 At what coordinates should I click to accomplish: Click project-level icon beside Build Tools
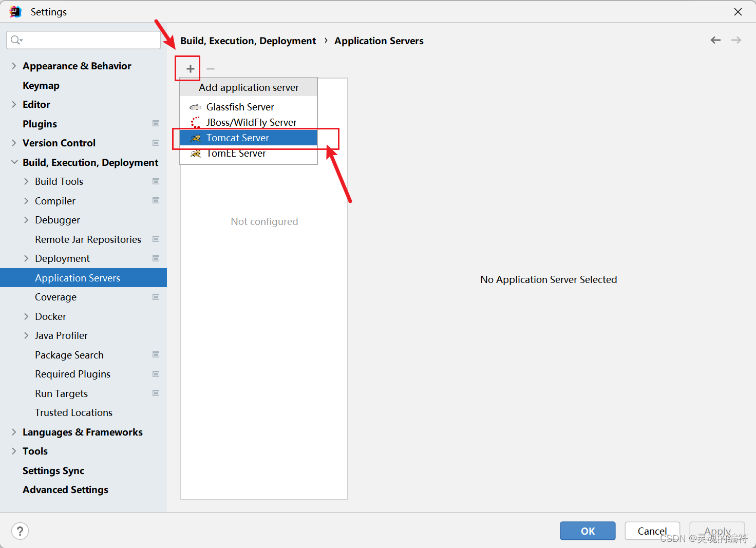pos(156,181)
